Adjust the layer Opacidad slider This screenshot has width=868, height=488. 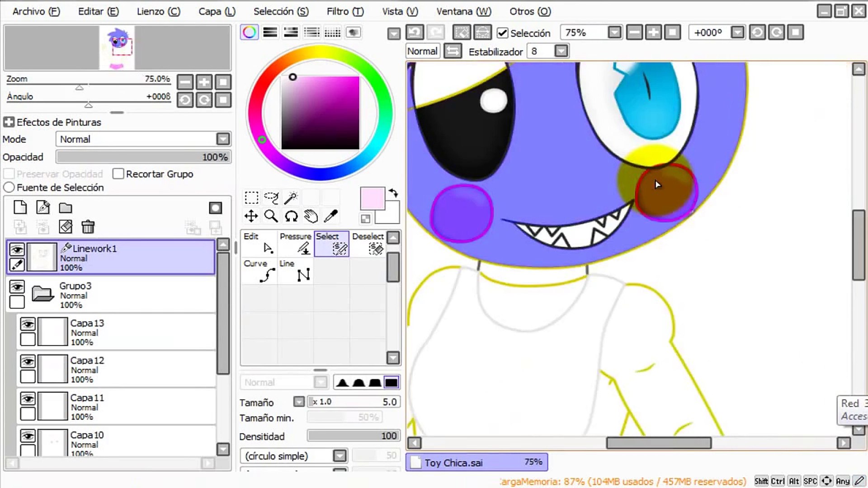[143, 157]
